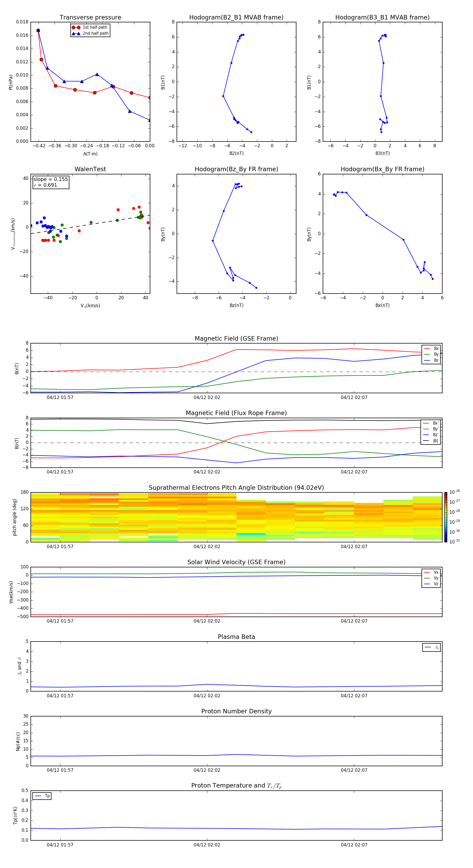473x868 pixels.
Task: Click the "Bz'" entry in Flux Rope legend
Action: pyautogui.click(x=431, y=435)
